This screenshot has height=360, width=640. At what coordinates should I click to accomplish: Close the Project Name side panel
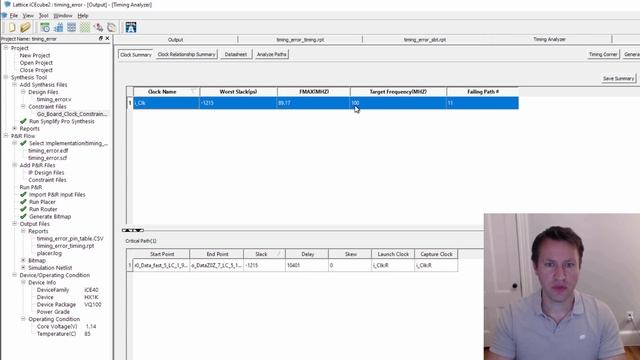pos(107,38)
